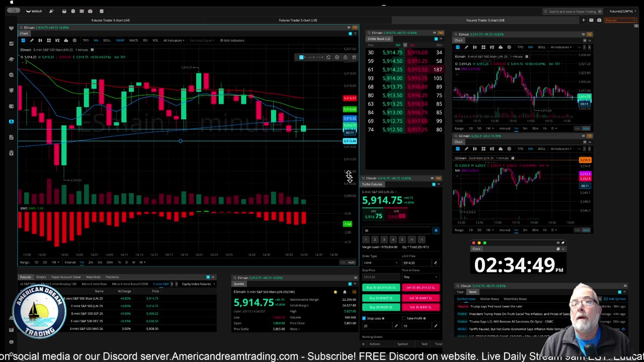
Task: Click the quantity preset 5 button
Action: (x=402, y=239)
